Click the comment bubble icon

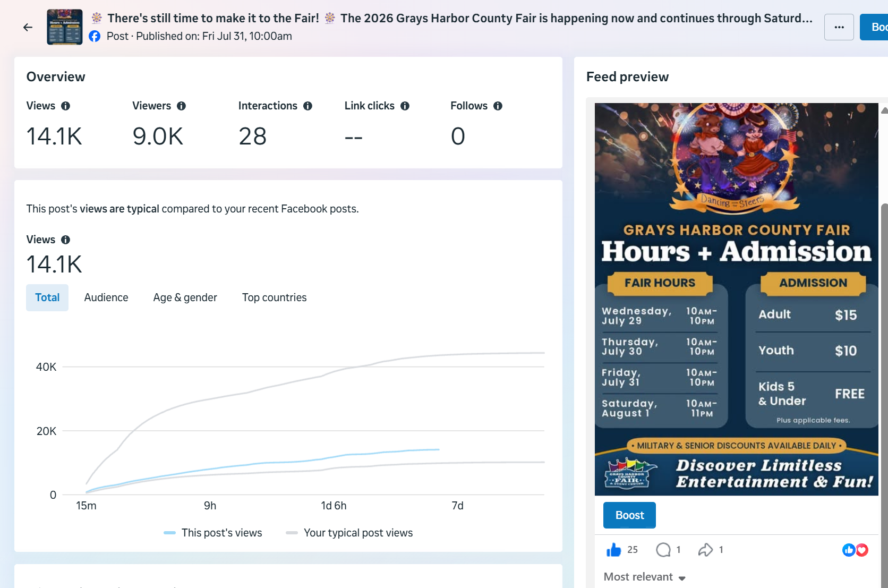click(663, 550)
